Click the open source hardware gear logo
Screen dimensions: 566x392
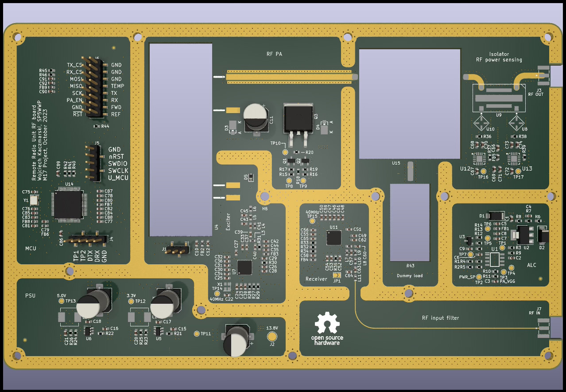pos(327,323)
